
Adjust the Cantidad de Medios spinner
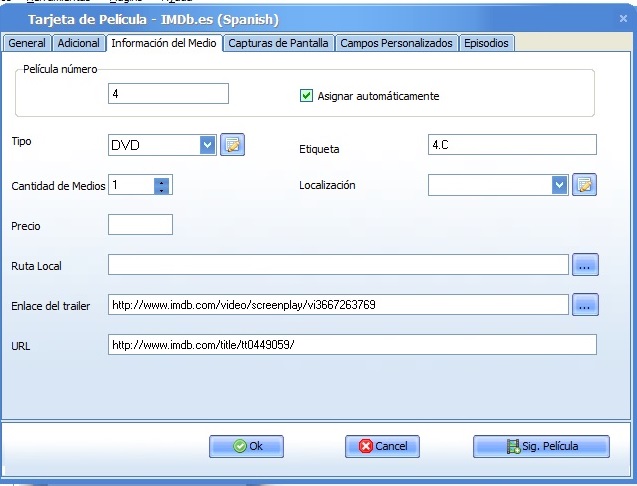click(161, 185)
